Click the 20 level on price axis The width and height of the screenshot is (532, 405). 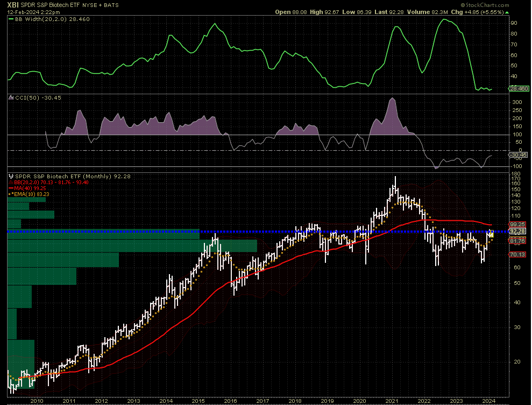(517, 361)
